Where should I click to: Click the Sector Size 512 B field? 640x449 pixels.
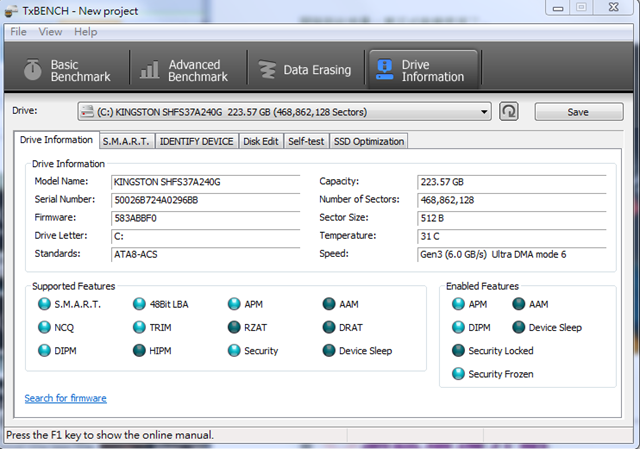click(511, 218)
